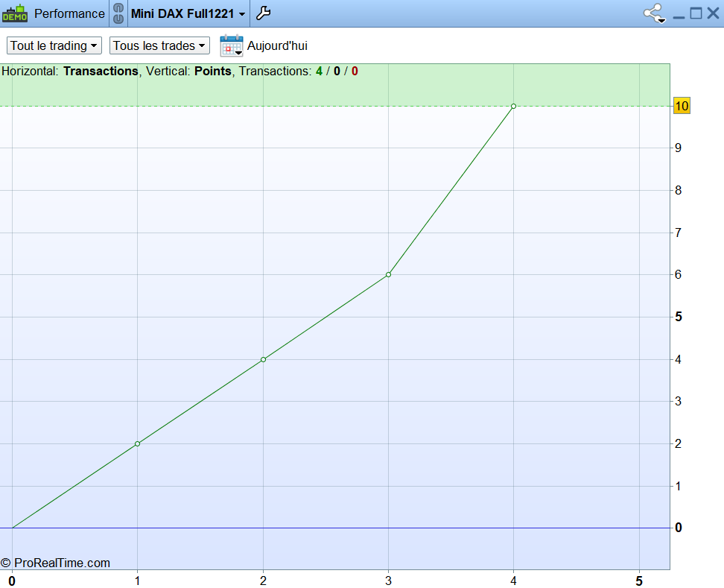Click the bold 'Transactions' horizontal axis setting

pos(101,71)
